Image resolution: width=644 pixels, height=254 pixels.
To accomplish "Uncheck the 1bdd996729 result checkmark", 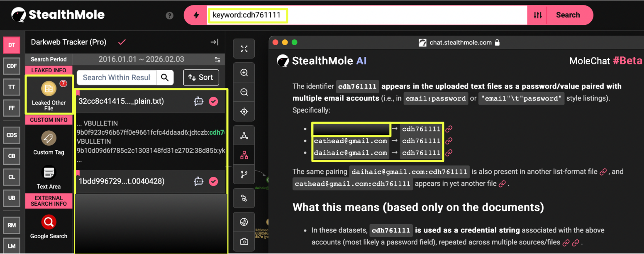I will click(x=213, y=181).
